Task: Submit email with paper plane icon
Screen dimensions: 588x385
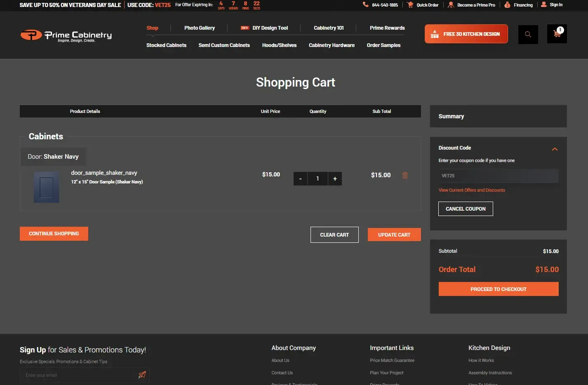Action: pyautogui.click(x=142, y=375)
